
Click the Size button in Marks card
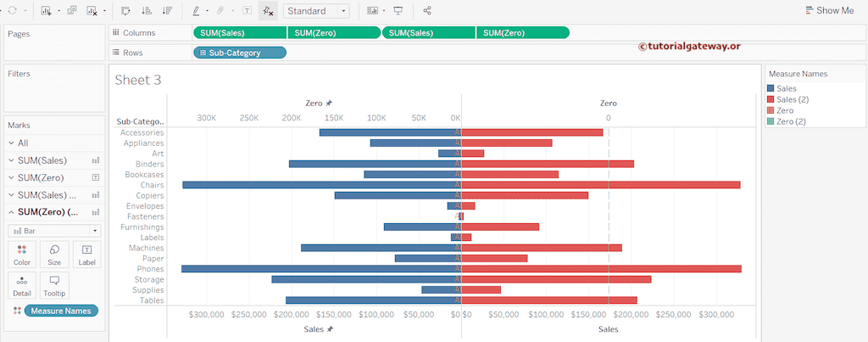[x=54, y=254]
